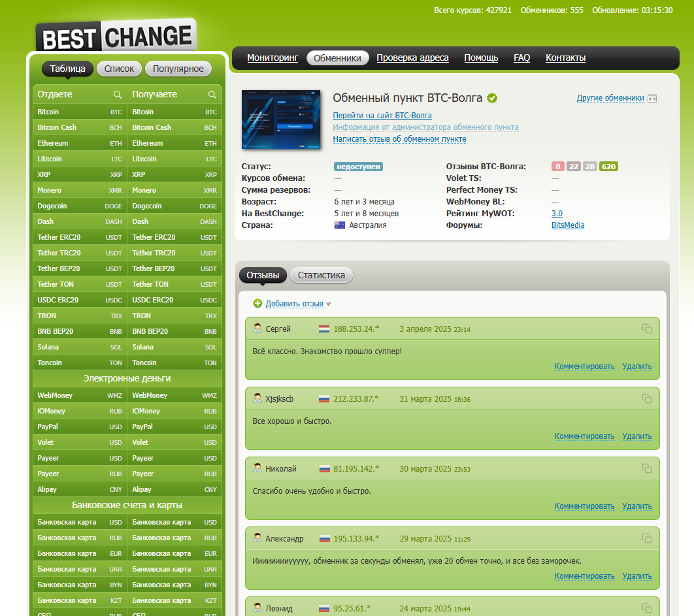Click the red 0 reviews badge
The height and width of the screenshot is (616, 694).
[x=557, y=167]
